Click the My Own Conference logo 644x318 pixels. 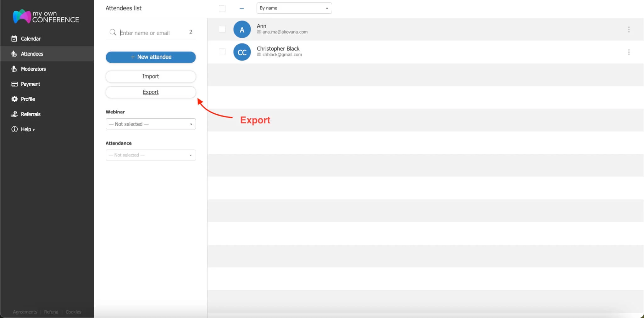pos(46,16)
